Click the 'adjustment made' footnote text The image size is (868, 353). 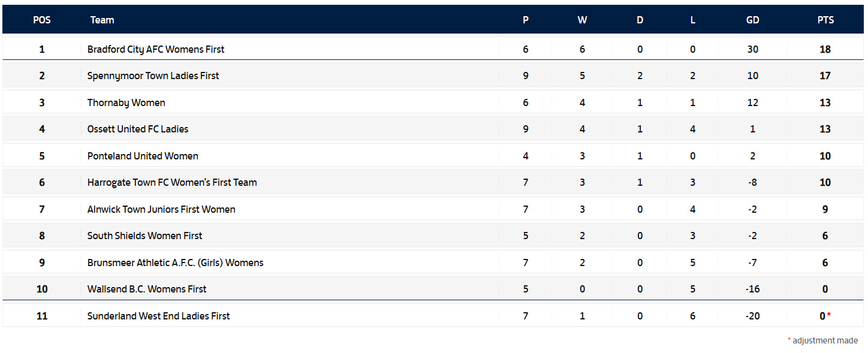pos(825,340)
